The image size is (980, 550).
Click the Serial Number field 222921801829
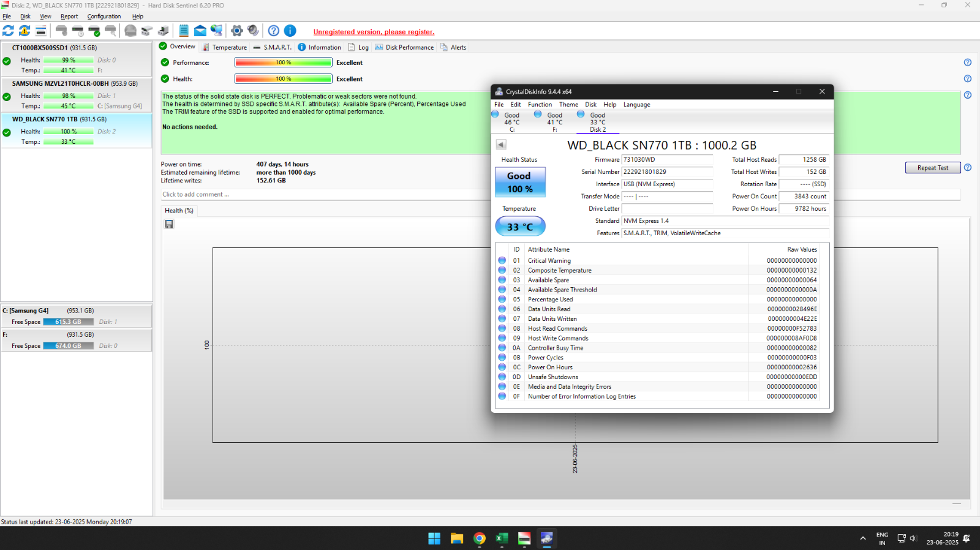[667, 172]
